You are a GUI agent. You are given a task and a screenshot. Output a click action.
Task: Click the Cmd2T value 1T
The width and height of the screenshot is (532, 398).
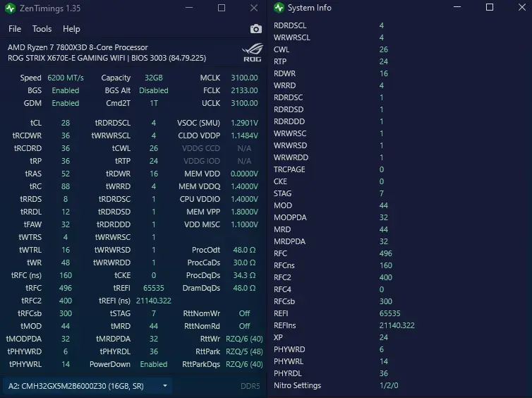click(x=154, y=103)
